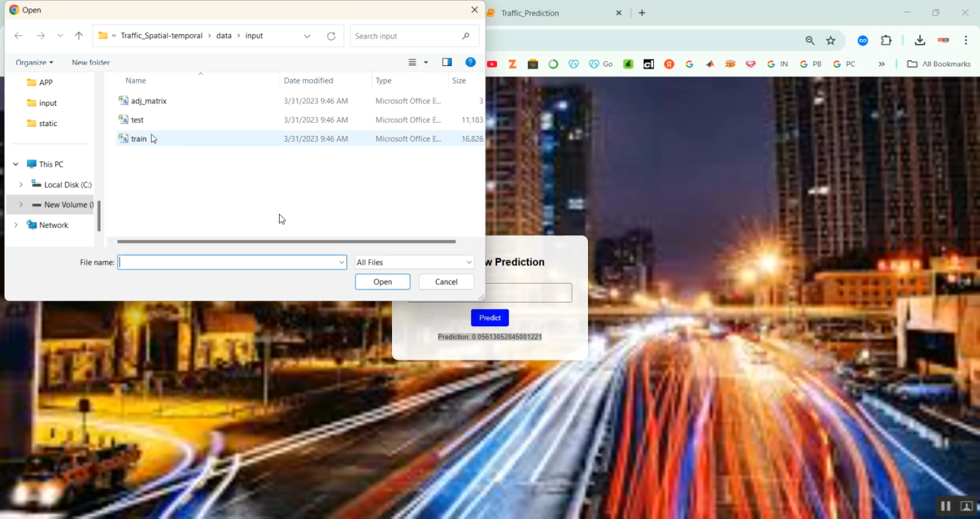This screenshot has height=519, width=980.
Task: Refresh the input folder listing
Action: 331,36
